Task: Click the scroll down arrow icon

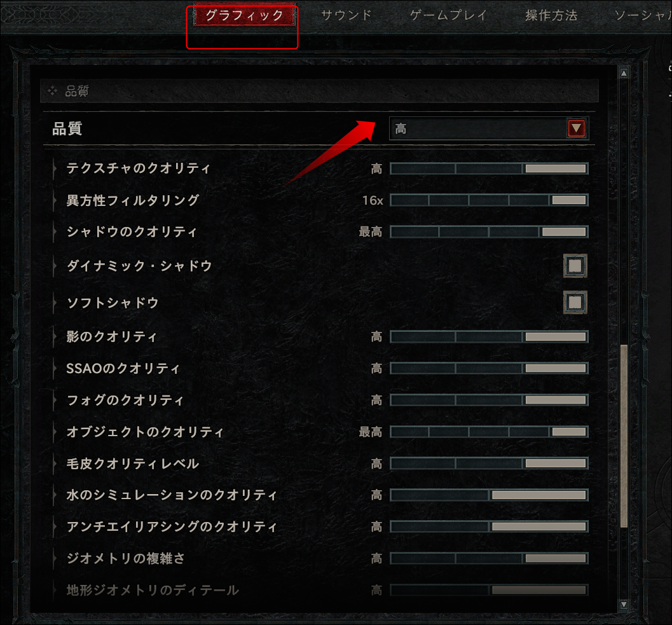Action: pos(624,605)
